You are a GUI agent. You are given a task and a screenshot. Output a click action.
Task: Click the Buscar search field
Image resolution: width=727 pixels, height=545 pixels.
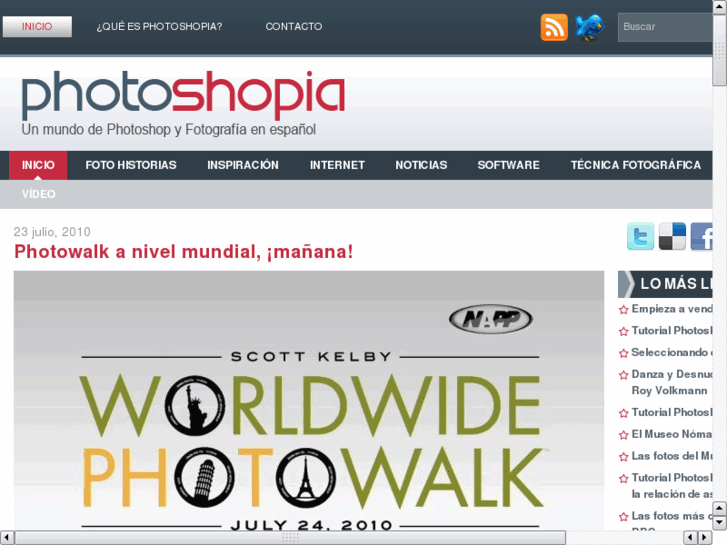click(665, 27)
